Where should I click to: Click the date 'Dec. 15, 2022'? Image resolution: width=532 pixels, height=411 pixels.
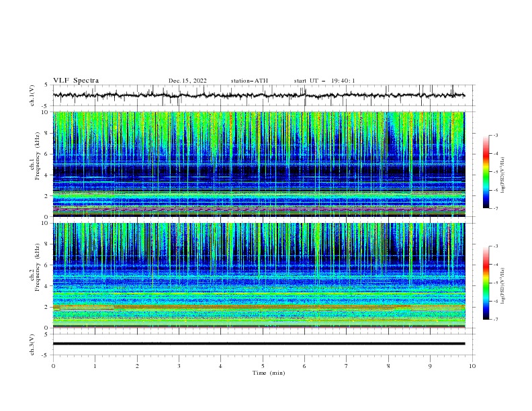(x=187, y=81)
